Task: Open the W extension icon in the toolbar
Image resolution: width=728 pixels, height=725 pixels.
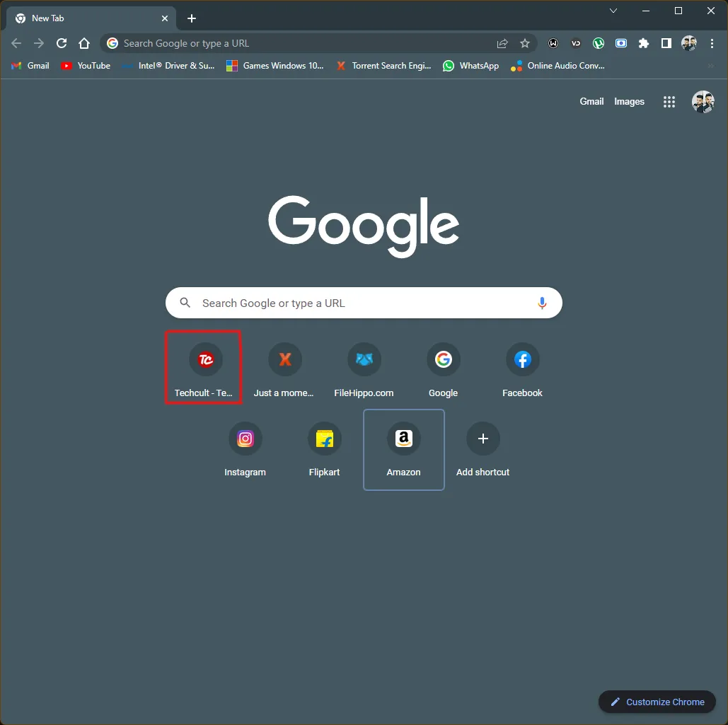Action: [553, 43]
